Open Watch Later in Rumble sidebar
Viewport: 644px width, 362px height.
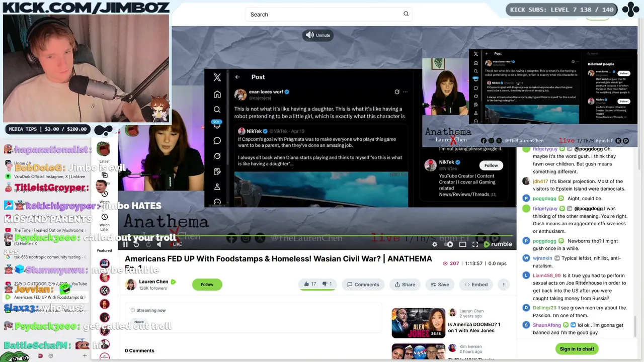click(104, 221)
